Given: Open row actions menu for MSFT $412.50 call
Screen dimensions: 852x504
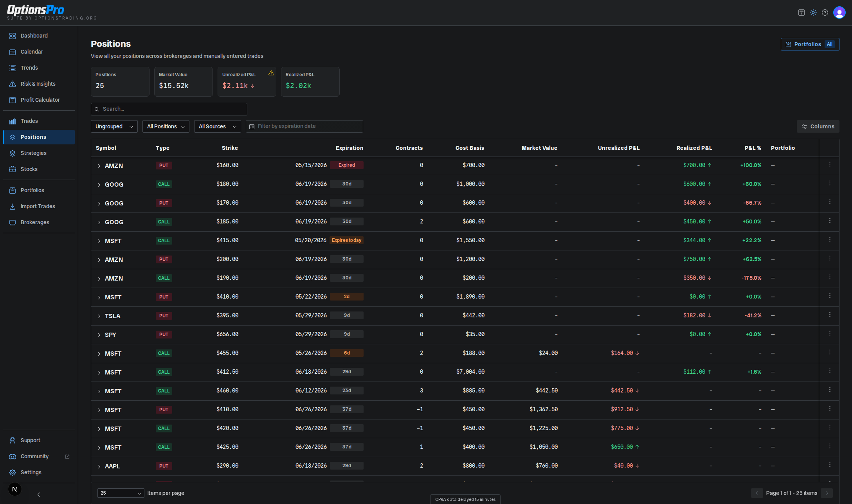Looking at the screenshot, I should click(830, 371).
